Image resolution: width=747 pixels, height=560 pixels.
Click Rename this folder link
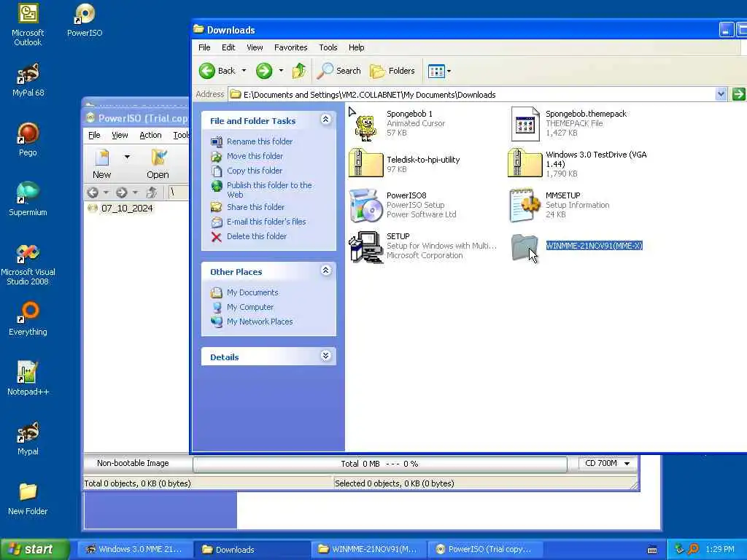[x=260, y=141]
